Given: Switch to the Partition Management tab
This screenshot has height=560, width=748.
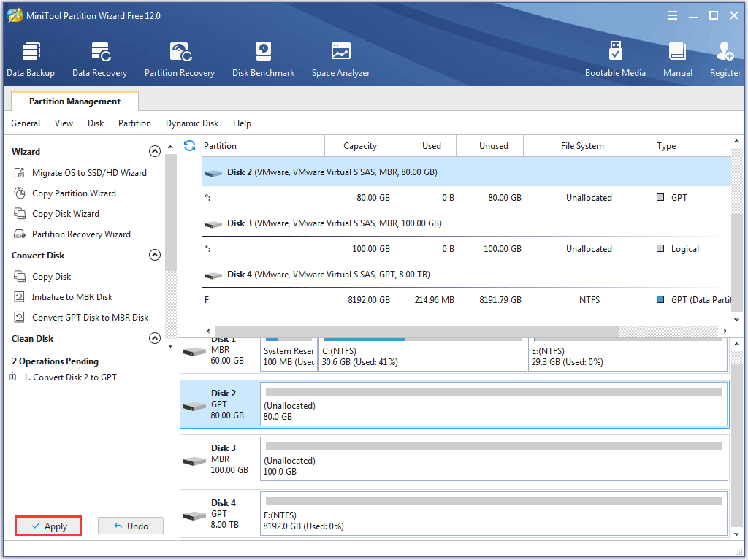Looking at the screenshot, I should tap(74, 101).
